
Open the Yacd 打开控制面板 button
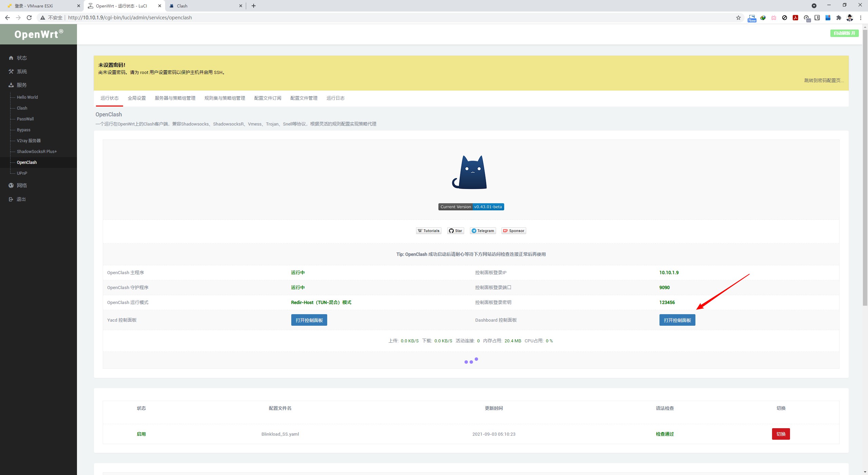309,320
